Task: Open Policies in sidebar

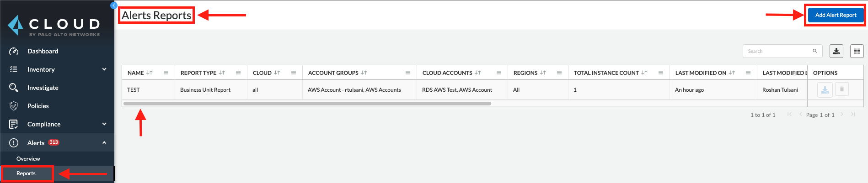Action: coord(38,106)
